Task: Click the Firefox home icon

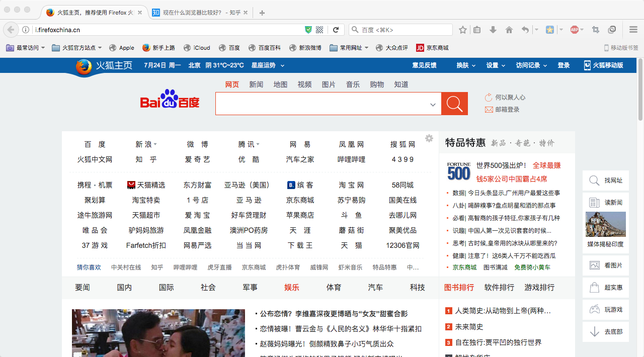Action: point(508,30)
